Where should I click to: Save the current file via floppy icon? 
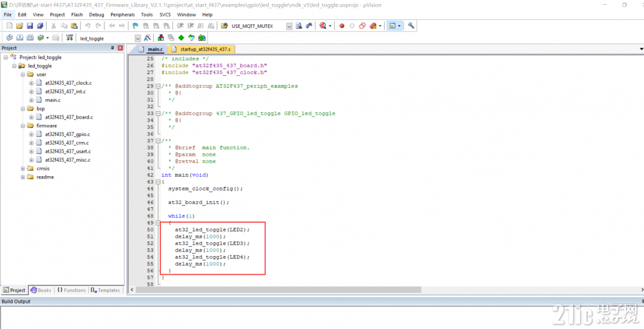click(30, 26)
